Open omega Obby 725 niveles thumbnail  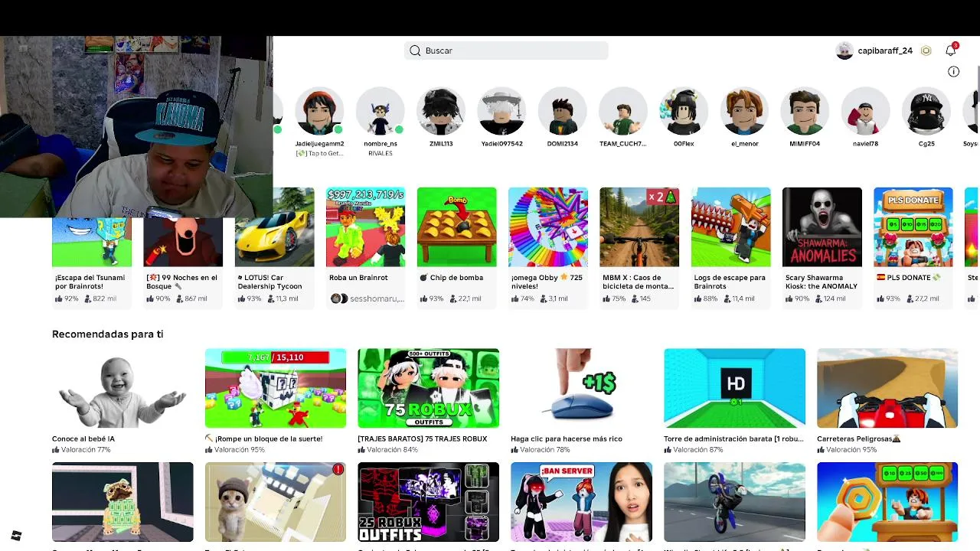548,227
